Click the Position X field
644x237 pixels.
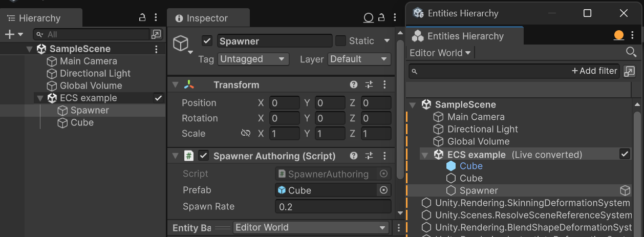[x=284, y=103]
